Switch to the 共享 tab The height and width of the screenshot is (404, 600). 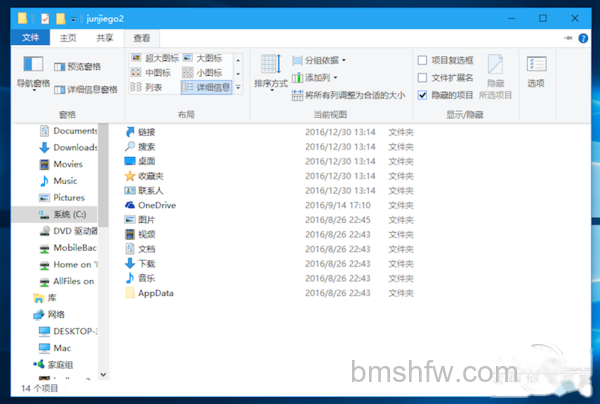[104, 38]
